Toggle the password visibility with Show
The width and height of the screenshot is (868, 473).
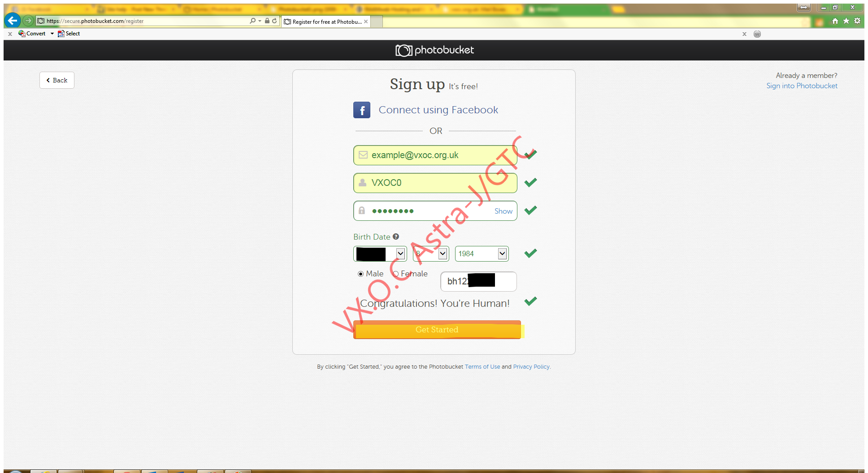[x=503, y=211]
